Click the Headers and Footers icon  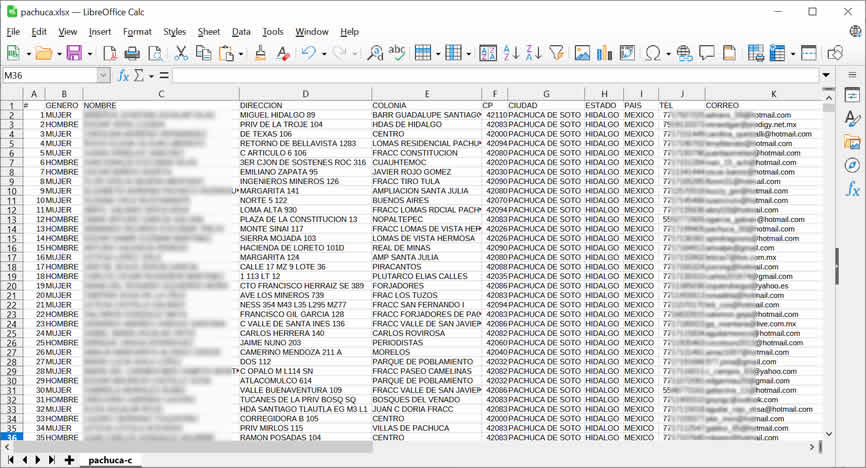730,53
